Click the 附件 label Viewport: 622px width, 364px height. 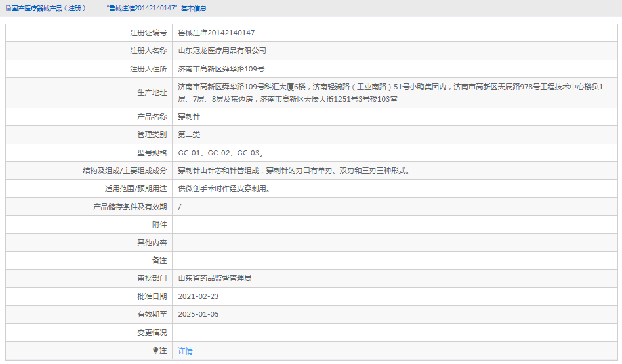(159, 225)
